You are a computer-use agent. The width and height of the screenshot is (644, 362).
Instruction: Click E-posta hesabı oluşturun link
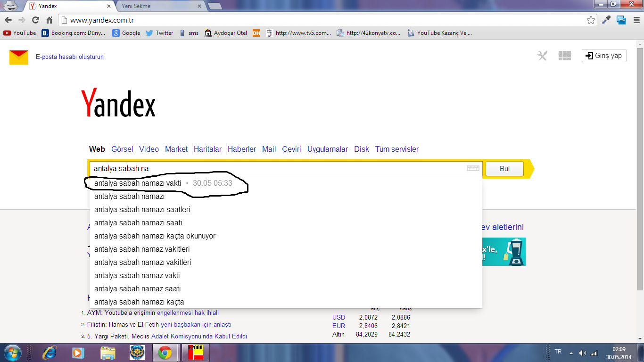(x=70, y=57)
